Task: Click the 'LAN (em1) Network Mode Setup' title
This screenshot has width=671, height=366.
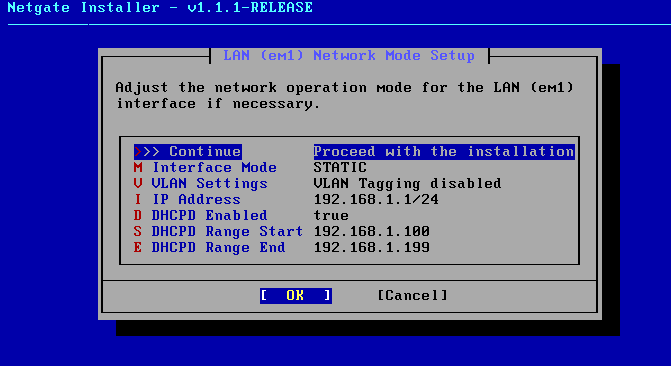Action: point(349,56)
